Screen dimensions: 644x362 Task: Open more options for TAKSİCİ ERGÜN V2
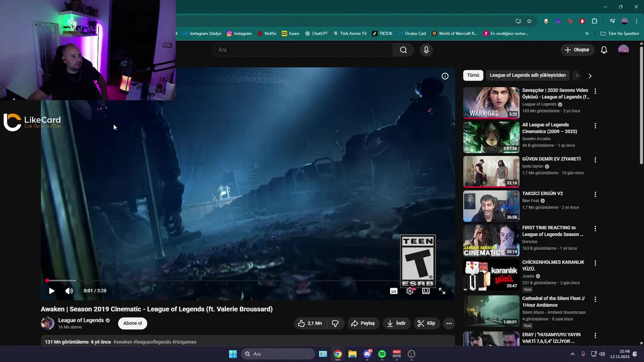[595, 194]
